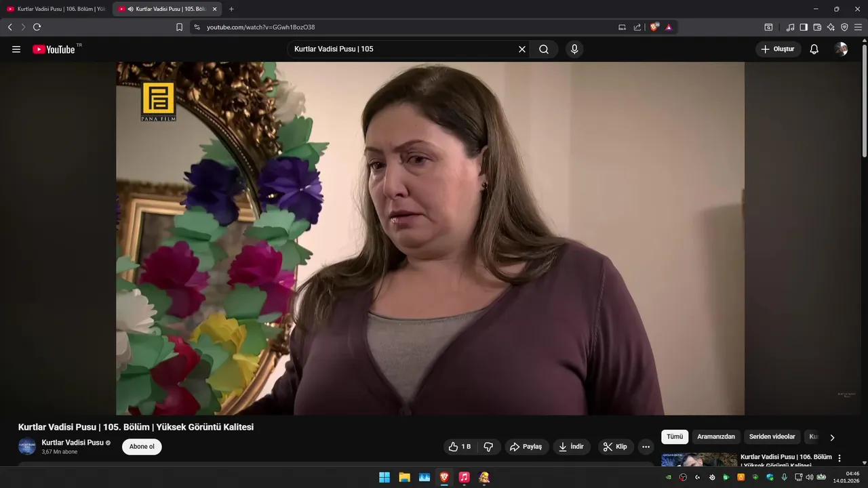The height and width of the screenshot is (488, 868).
Task: Open the account avatar menu
Action: 841,49
